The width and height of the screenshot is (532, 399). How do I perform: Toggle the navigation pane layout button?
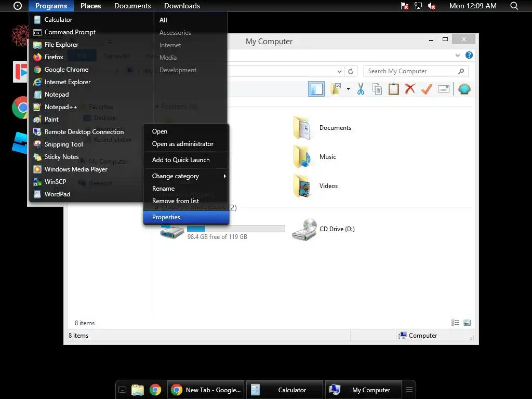[316, 89]
